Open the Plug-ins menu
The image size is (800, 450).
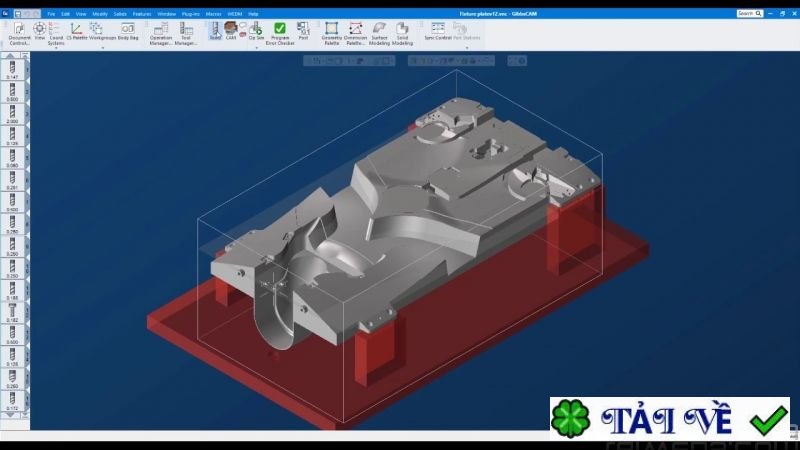[x=191, y=14]
